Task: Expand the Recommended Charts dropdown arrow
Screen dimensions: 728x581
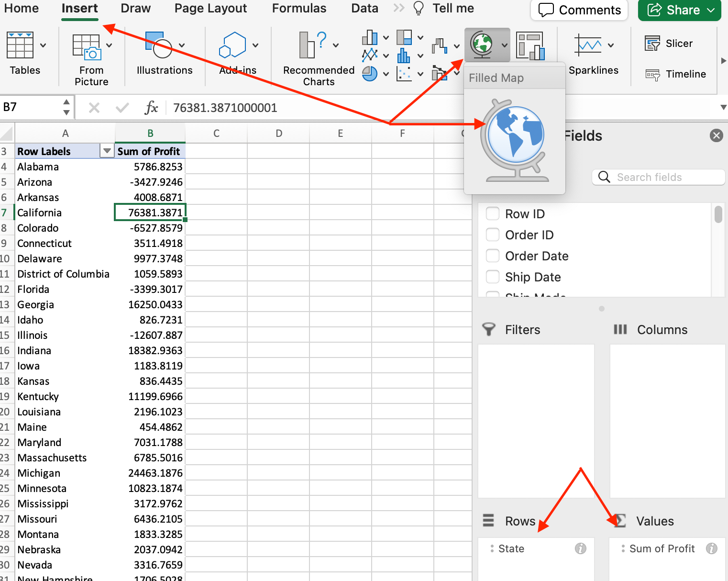Action: pos(336,45)
